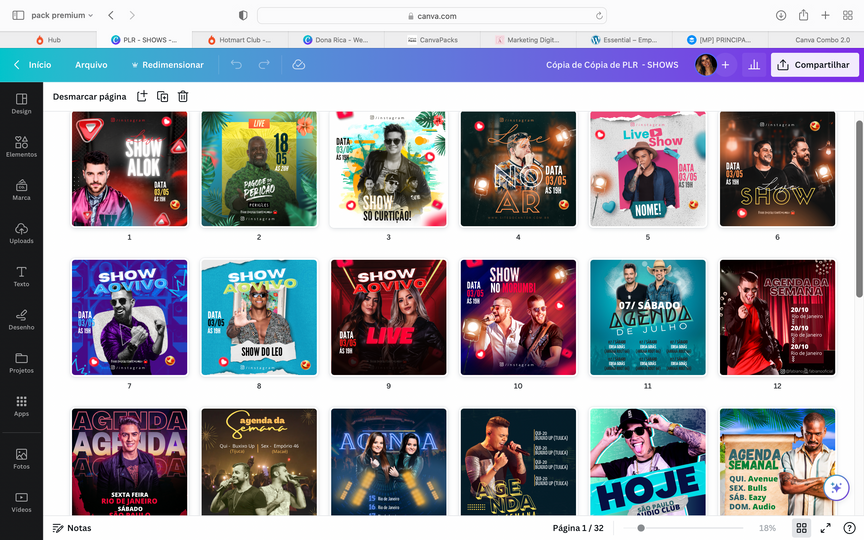864x540 pixels.
Task: Delete selected page with trash icon
Action: coord(183,96)
